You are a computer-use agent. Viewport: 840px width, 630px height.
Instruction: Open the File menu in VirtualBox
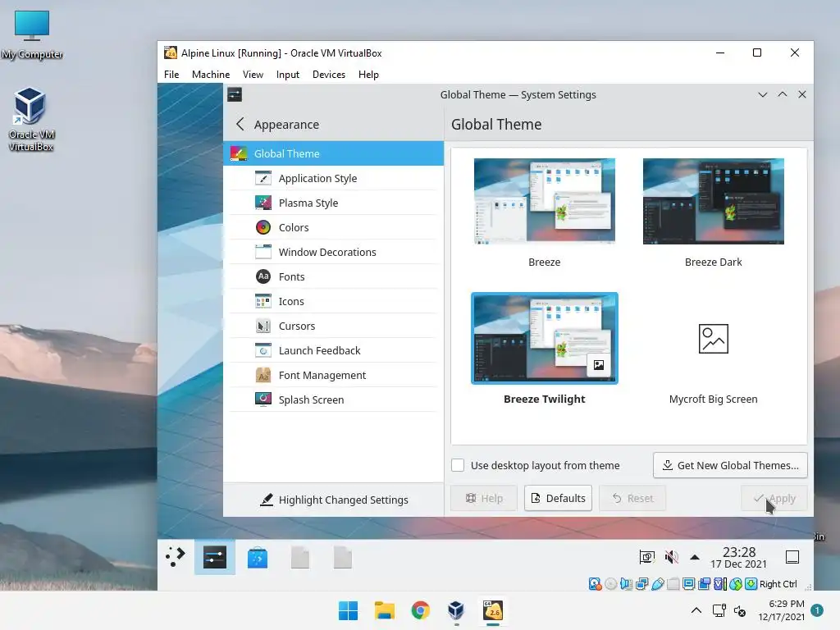pyautogui.click(x=171, y=75)
